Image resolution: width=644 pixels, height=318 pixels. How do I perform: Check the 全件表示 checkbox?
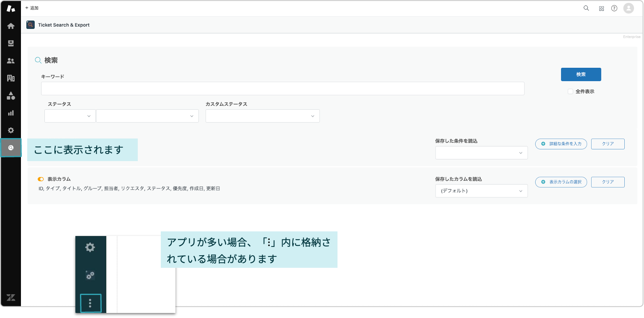[x=570, y=91]
